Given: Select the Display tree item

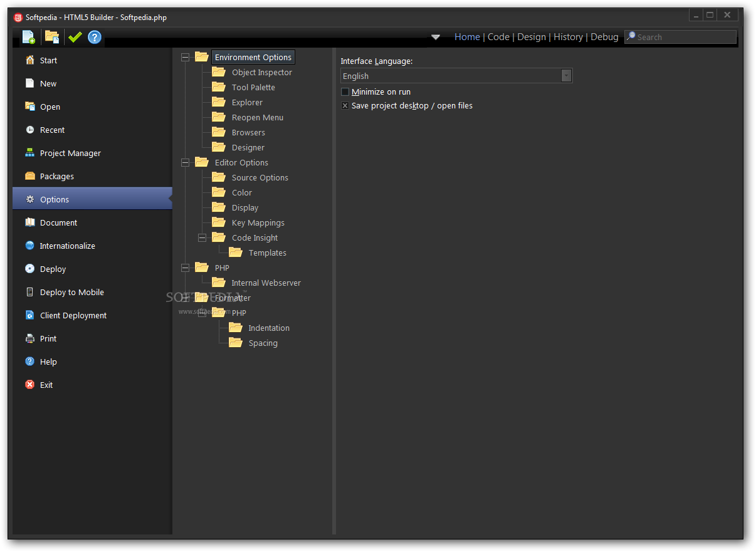Looking at the screenshot, I should (x=245, y=207).
